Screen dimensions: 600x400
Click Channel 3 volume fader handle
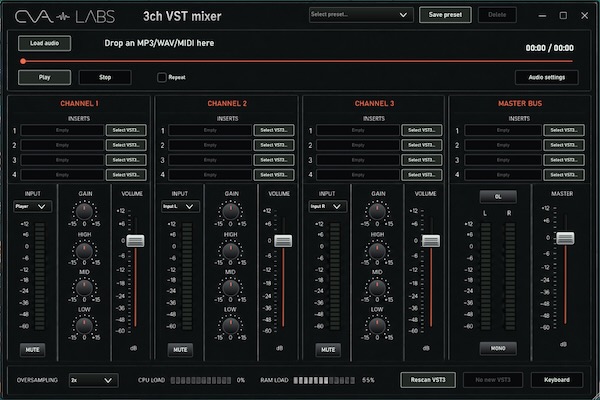pos(431,241)
